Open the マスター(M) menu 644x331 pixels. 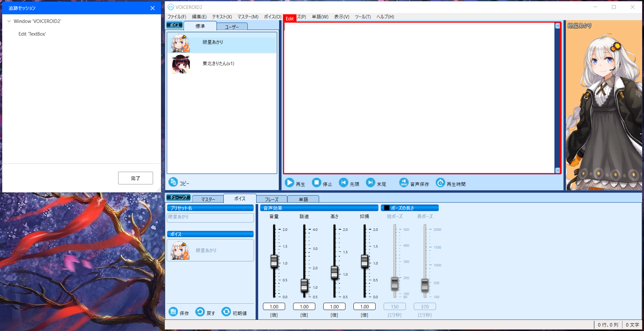[x=248, y=17]
